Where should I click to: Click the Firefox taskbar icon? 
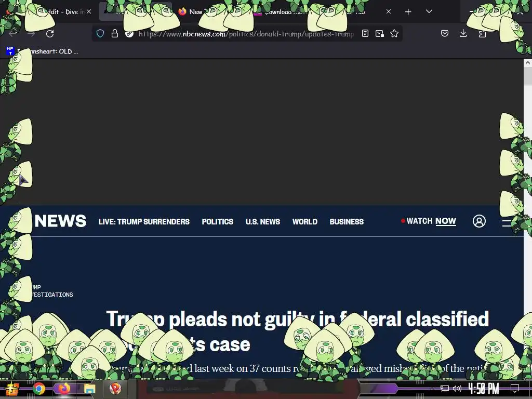tap(64, 389)
